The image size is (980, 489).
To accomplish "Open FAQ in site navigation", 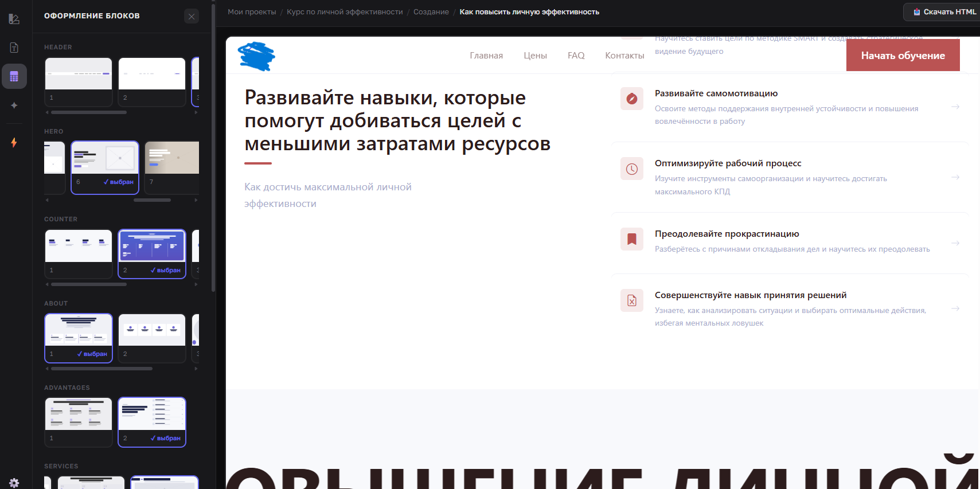I will (576, 56).
